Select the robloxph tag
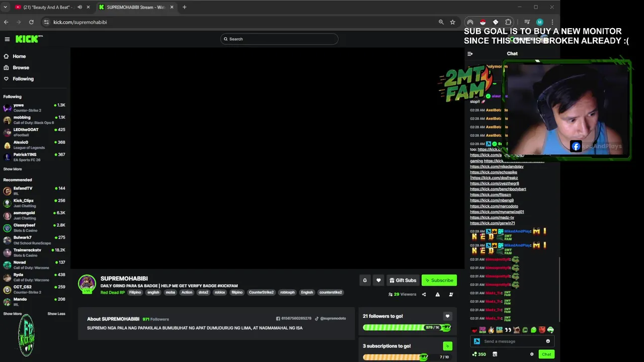Image resolution: width=644 pixels, height=362 pixels. coord(287,292)
